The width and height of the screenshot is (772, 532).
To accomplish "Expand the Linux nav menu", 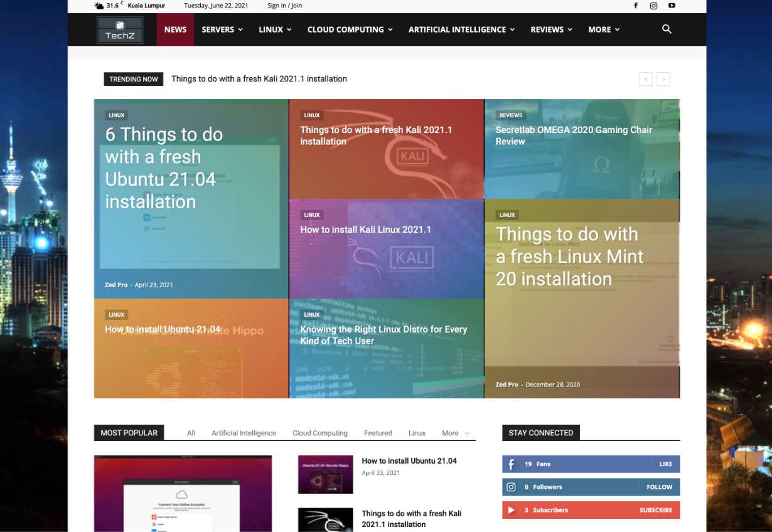I will pos(275,29).
